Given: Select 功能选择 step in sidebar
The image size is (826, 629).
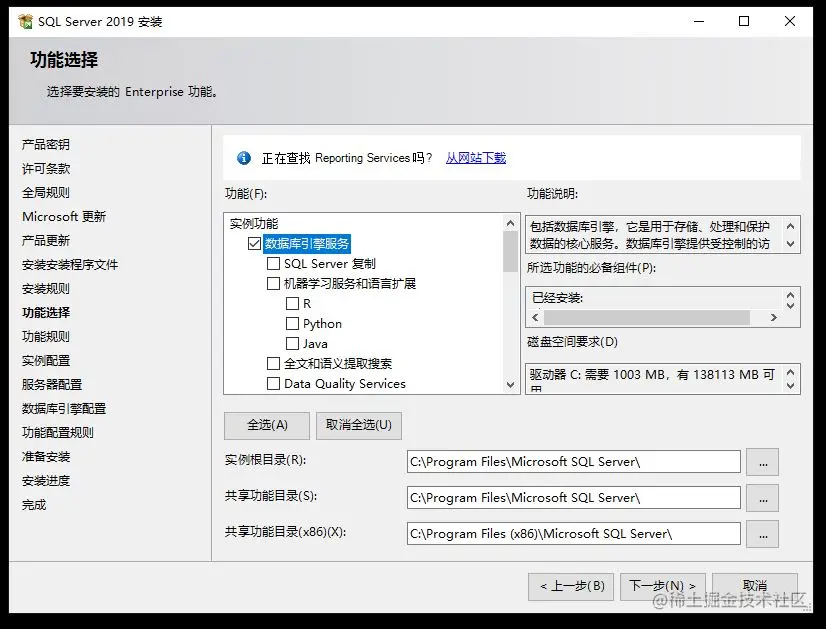Looking at the screenshot, I should click(46, 312).
